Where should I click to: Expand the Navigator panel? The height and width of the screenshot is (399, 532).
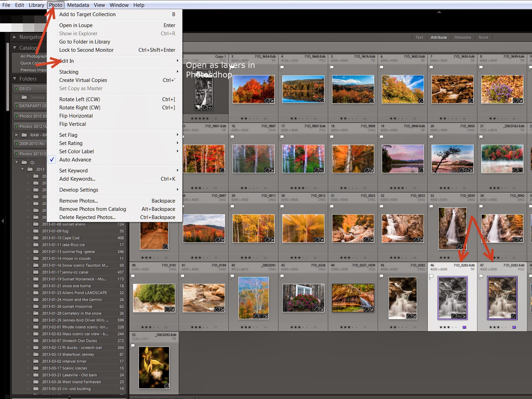click(x=14, y=37)
